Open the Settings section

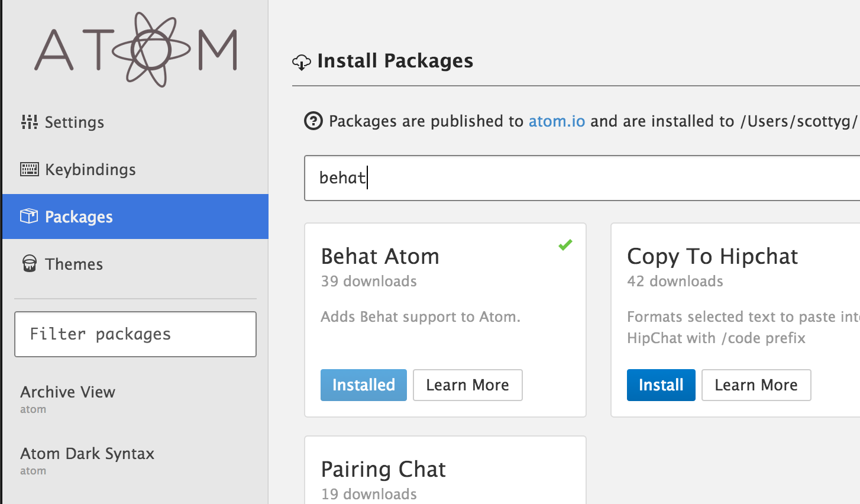tap(135, 122)
